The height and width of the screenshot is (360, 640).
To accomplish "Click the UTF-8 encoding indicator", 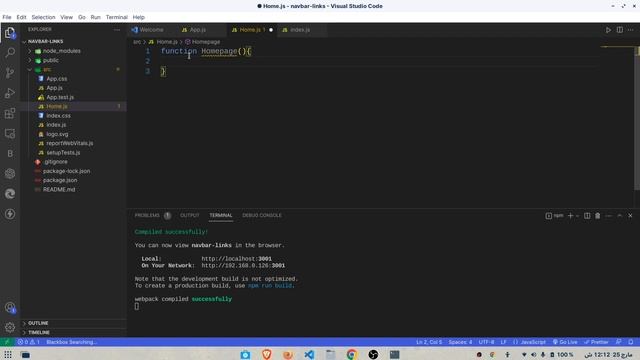I will pos(486,342).
